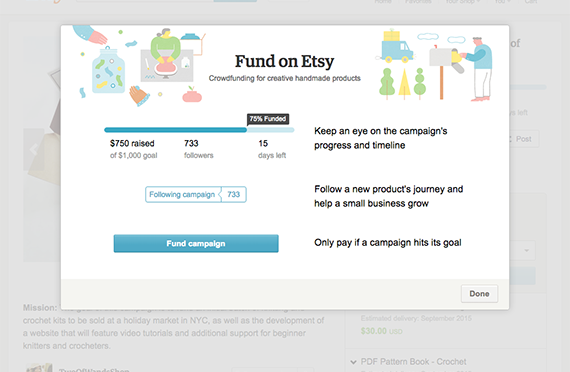Viewport: 570px width, 372px height.
Task: Click the trees illustration
Action: pos(403,83)
